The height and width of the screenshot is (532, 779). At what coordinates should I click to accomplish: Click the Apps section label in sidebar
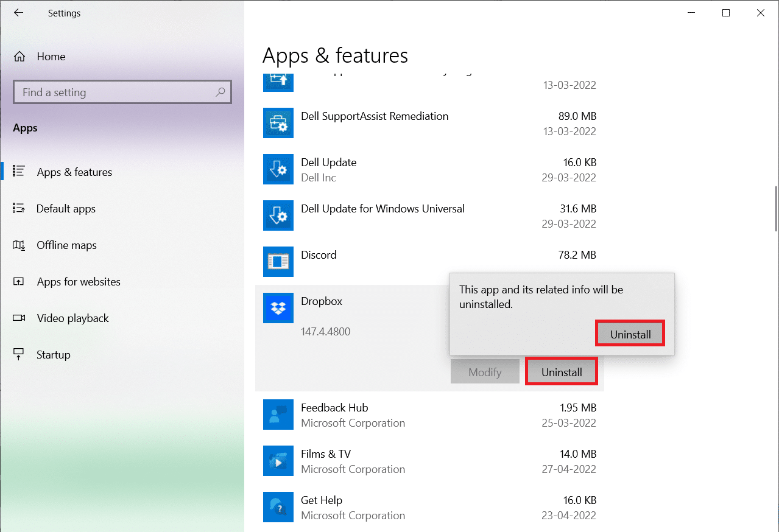point(25,128)
